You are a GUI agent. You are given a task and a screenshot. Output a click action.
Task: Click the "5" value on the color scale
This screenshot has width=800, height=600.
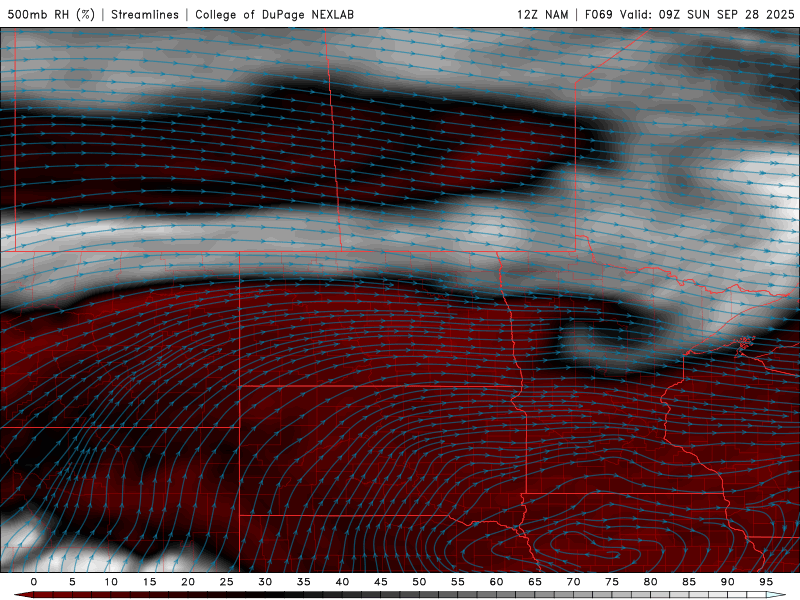(72, 582)
